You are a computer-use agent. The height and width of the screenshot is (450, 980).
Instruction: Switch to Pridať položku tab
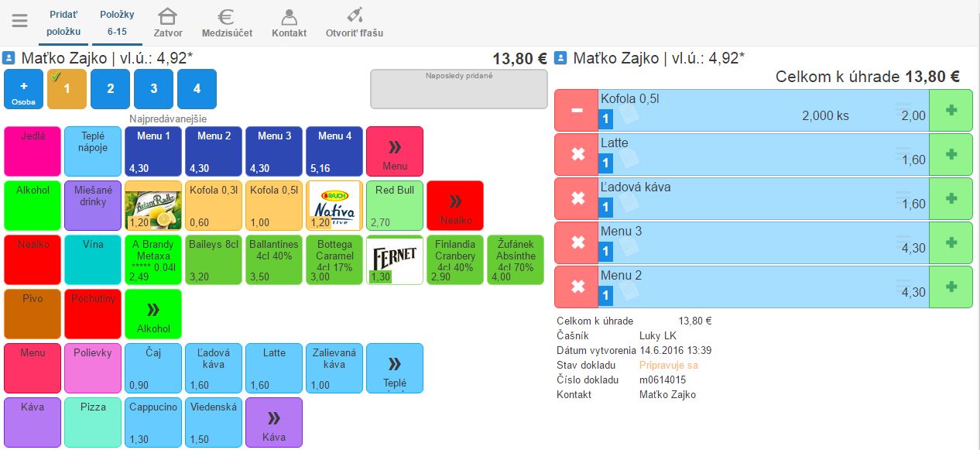(63, 22)
